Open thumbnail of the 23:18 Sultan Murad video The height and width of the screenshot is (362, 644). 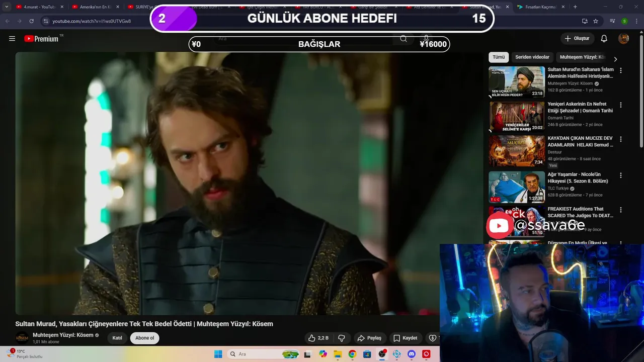(x=517, y=82)
